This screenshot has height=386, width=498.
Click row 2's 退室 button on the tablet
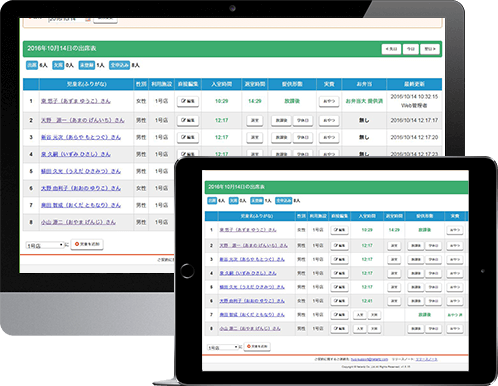394,246
